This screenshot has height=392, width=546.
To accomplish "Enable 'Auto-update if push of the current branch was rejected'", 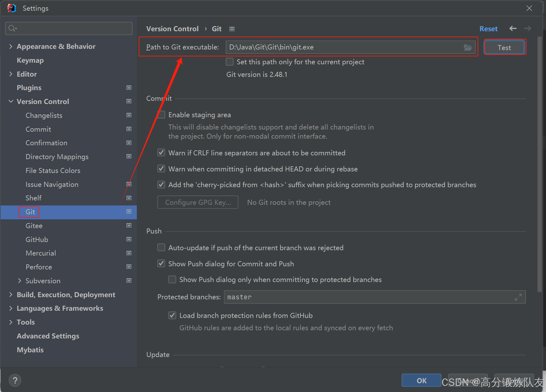I will (x=161, y=248).
